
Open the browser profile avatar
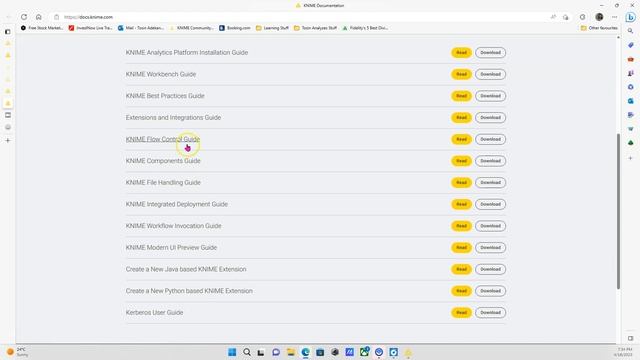[599, 17]
